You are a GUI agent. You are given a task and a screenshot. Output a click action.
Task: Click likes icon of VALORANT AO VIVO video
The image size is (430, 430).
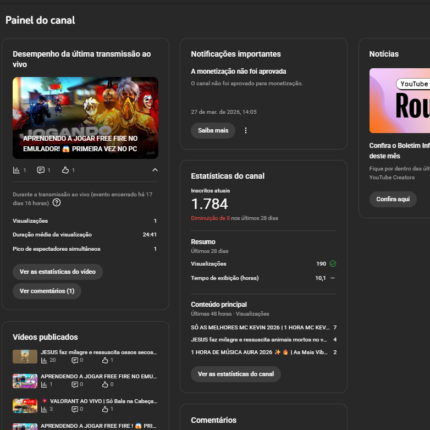click(x=105, y=409)
